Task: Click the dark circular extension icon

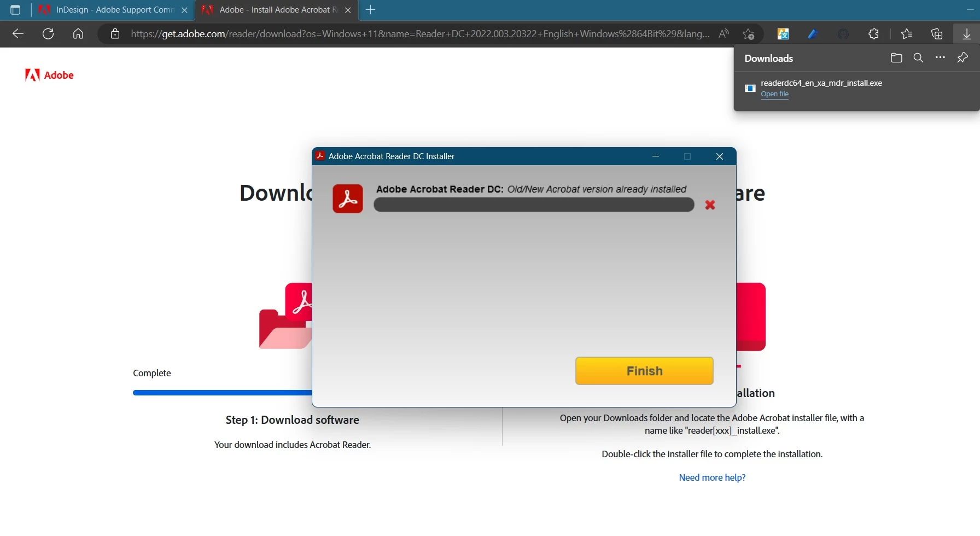Action: coord(843,34)
